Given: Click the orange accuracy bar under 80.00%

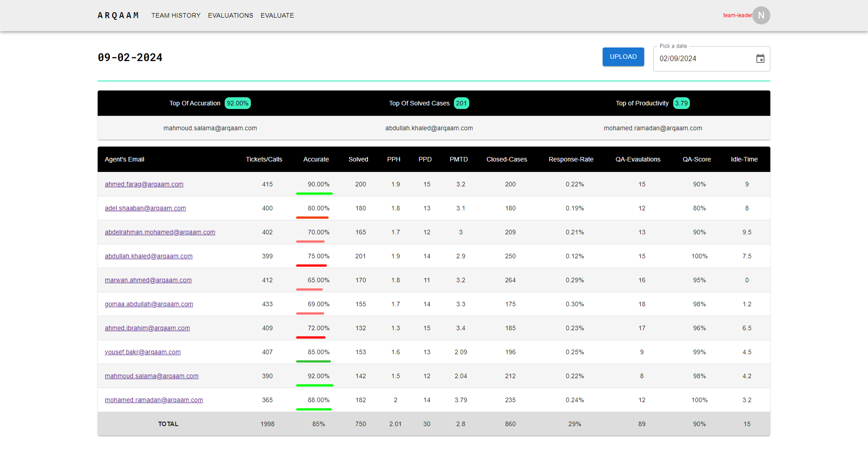Looking at the screenshot, I should click(312, 218).
